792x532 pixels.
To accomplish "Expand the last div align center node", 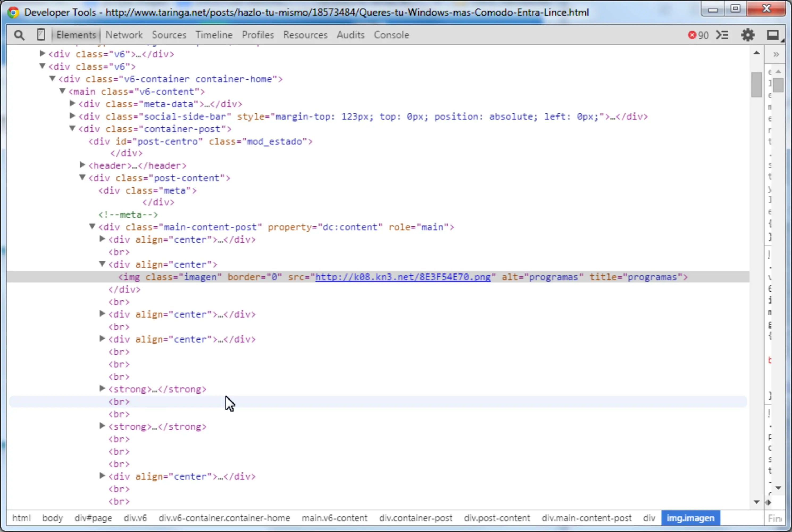I will pos(102,476).
